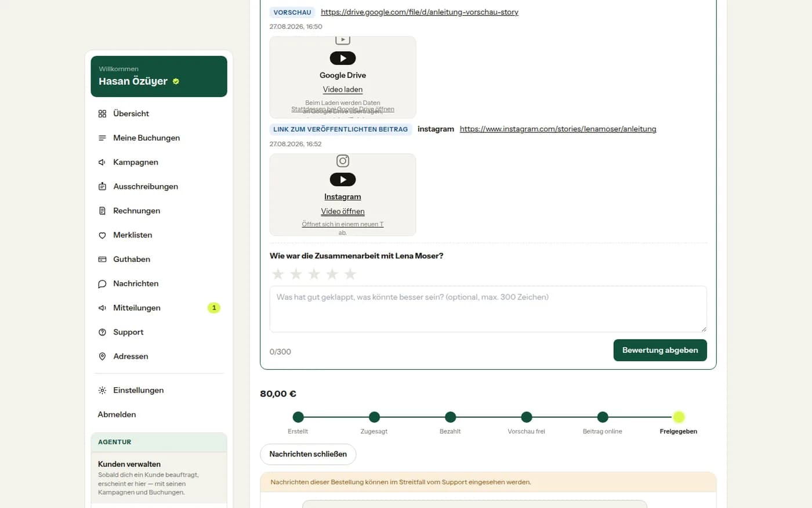Viewport: 812px width, 508px height.
Task: Submit review with Bewertung abgeben
Action: tap(660, 350)
